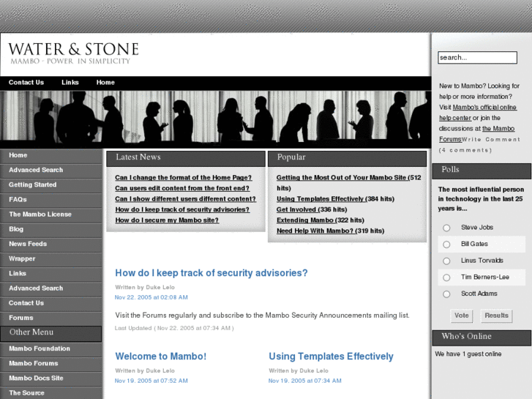Open Home in left sidebar menu
Image resolution: width=532 pixels, height=399 pixels.
click(x=51, y=155)
